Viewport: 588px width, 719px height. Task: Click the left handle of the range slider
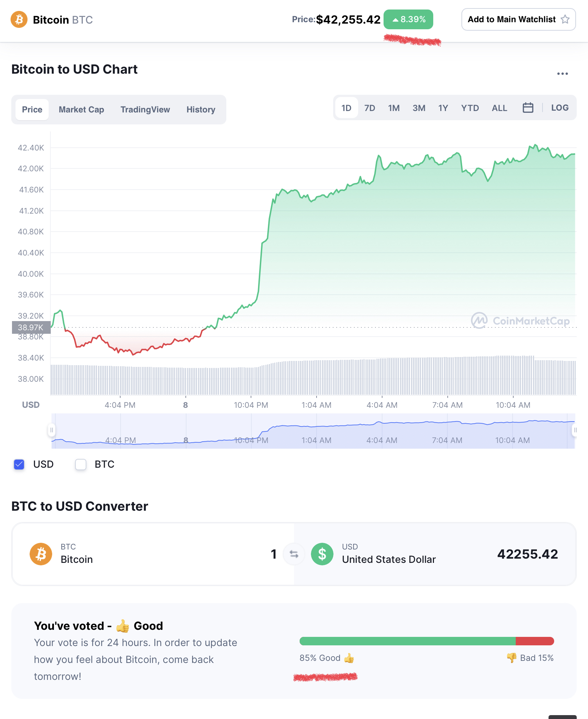pos(52,430)
